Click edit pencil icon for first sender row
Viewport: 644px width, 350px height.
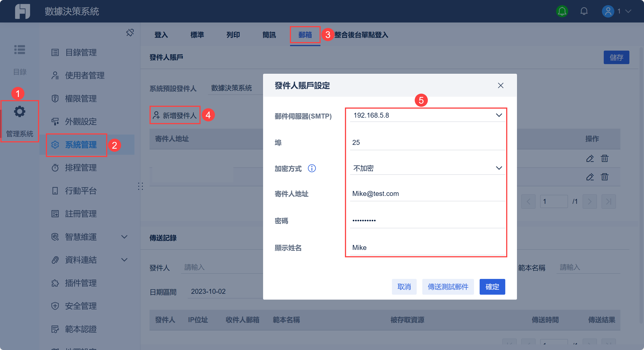(590, 159)
